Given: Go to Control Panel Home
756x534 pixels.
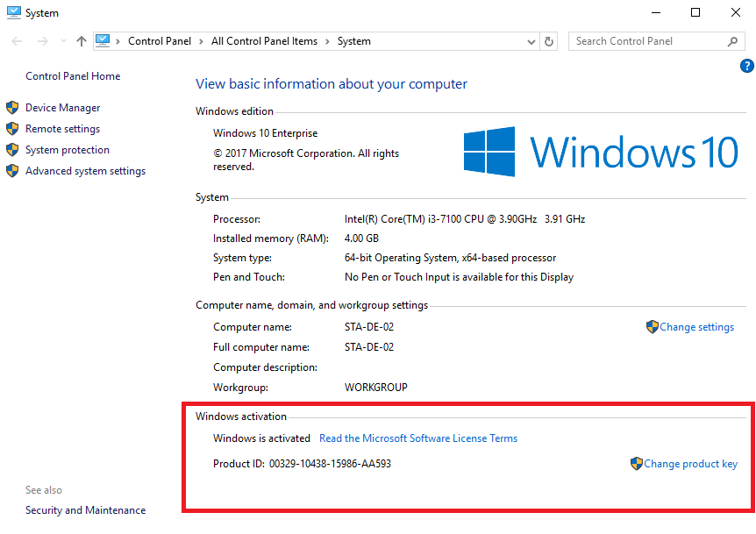Looking at the screenshot, I should (x=73, y=75).
